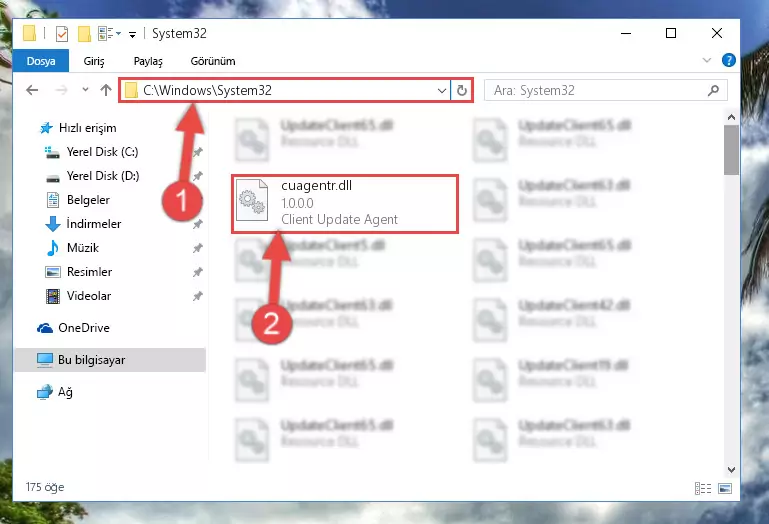Click the pin icon next to Videolar
The width and height of the screenshot is (769, 524).
197,296
